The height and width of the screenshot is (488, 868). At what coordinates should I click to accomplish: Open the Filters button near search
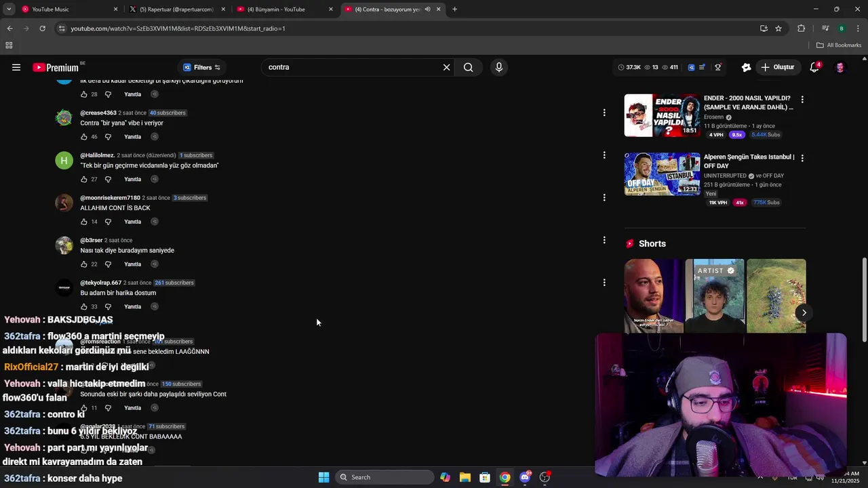pyautogui.click(x=201, y=67)
